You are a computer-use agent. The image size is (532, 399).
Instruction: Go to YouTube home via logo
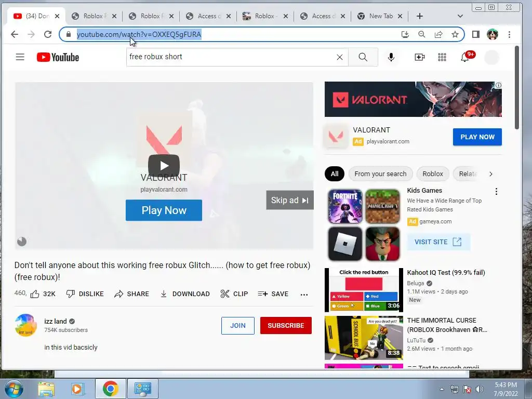(58, 57)
